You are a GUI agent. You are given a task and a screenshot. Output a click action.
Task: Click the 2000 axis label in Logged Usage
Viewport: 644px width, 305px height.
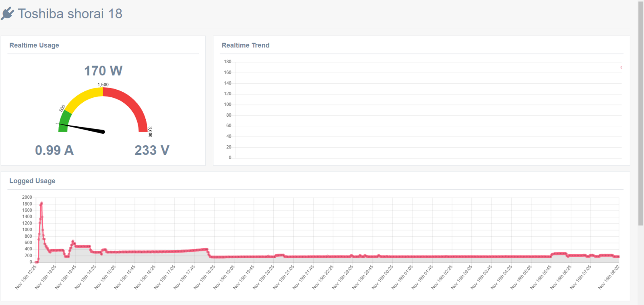tap(27, 197)
